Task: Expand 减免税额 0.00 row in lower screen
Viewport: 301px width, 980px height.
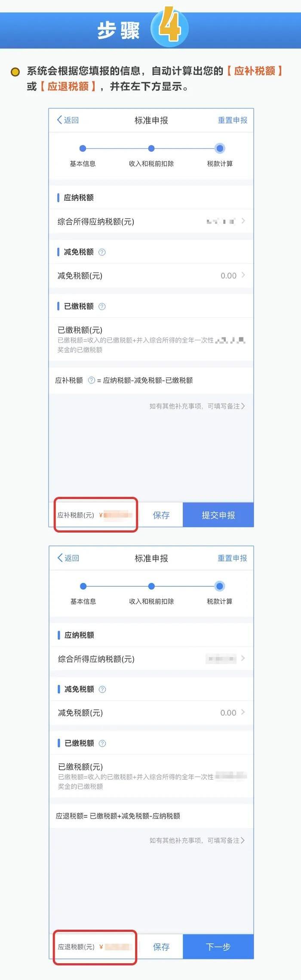Action: (151, 713)
